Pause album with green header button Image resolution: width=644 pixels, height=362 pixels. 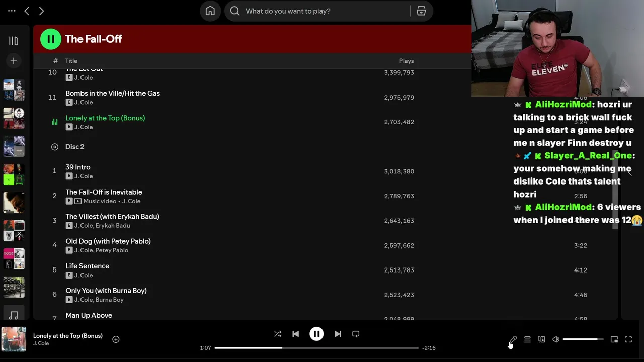pyautogui.click(x=51, y=39)
